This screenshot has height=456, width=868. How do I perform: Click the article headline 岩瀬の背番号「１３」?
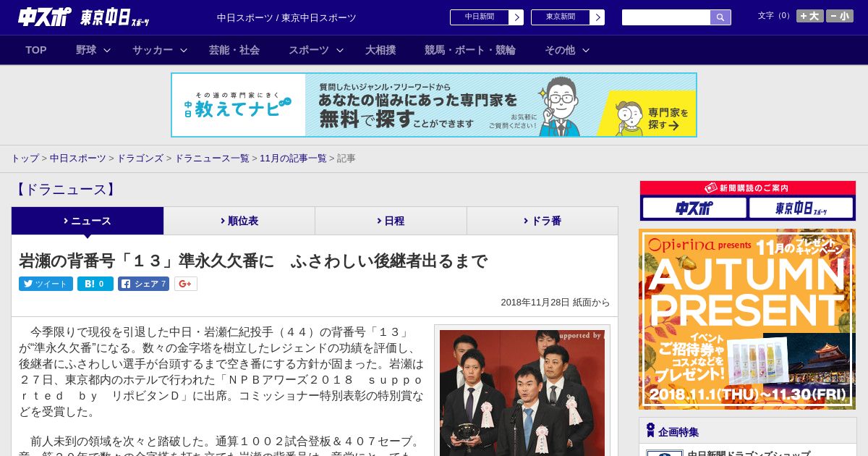pyautogui.click(x=253, y=261)
